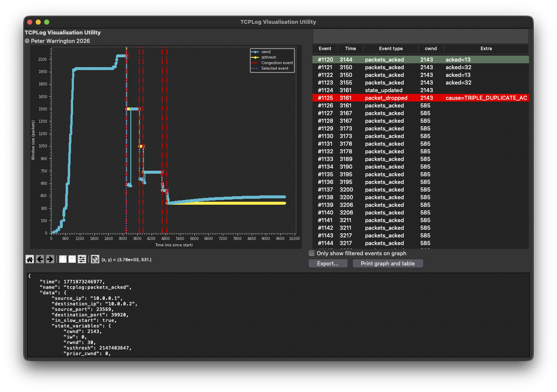Sort table by Time column header
557x392 pixels.
tap(350, 48)
